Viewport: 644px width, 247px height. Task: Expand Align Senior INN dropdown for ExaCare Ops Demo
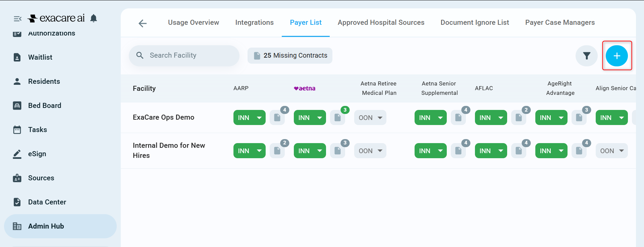pos(612,118)
